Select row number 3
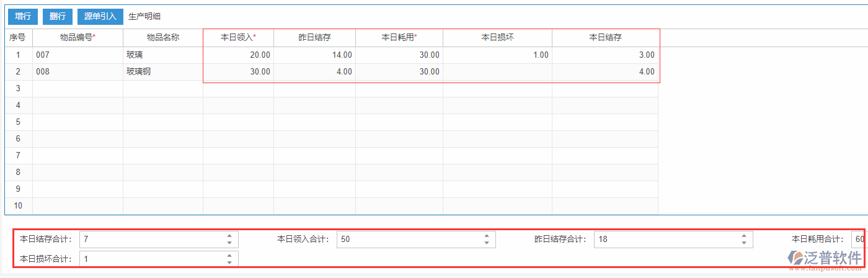 coord(18,88)
